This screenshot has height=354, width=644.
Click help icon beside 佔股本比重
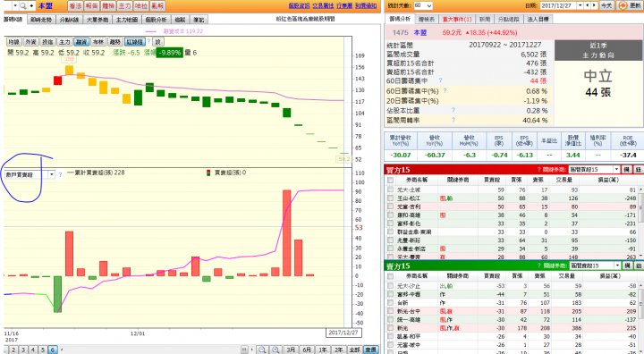click(453, 110)
